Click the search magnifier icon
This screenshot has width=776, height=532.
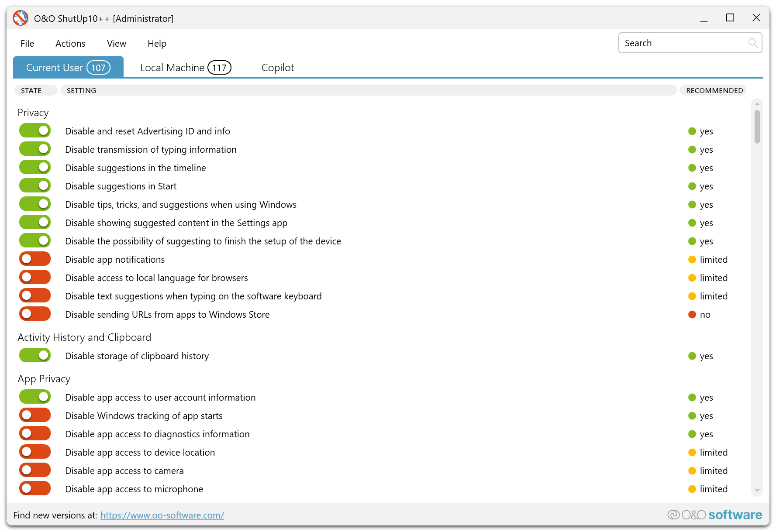[x=752, y=43]
